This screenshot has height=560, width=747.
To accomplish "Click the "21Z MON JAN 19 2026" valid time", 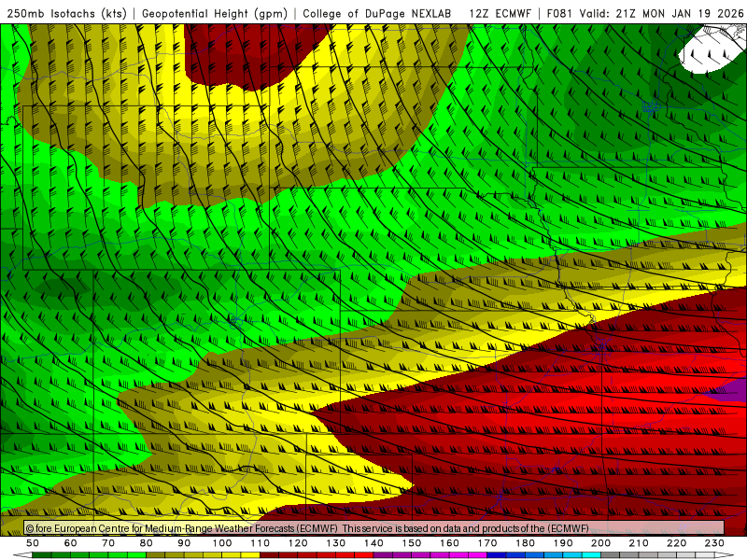I will pyautogui.click(x=680, y=13).
